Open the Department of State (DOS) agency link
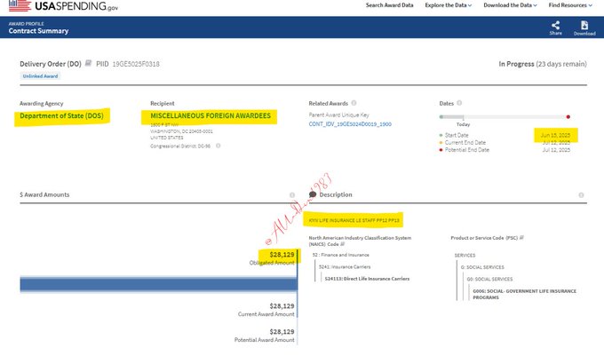Screen dimensions: 604x364 [x=61, y=116]
